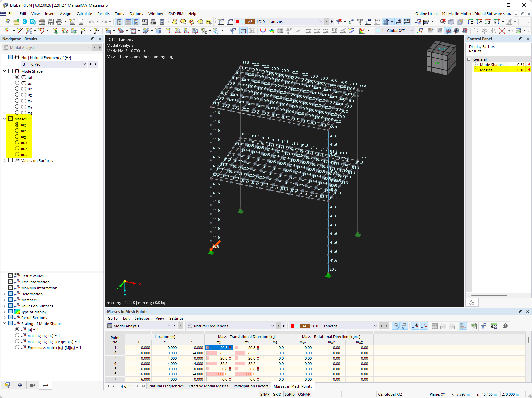Open the Lanczos load case dropdown
Viewport: 532px width, 398px height.
point(320,21)
